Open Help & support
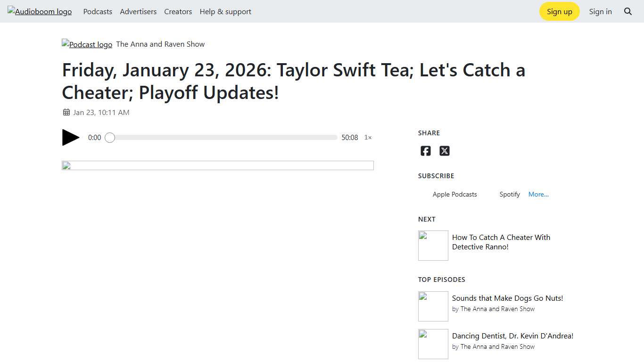Screen dimensions: 644x362 (225, 11)
